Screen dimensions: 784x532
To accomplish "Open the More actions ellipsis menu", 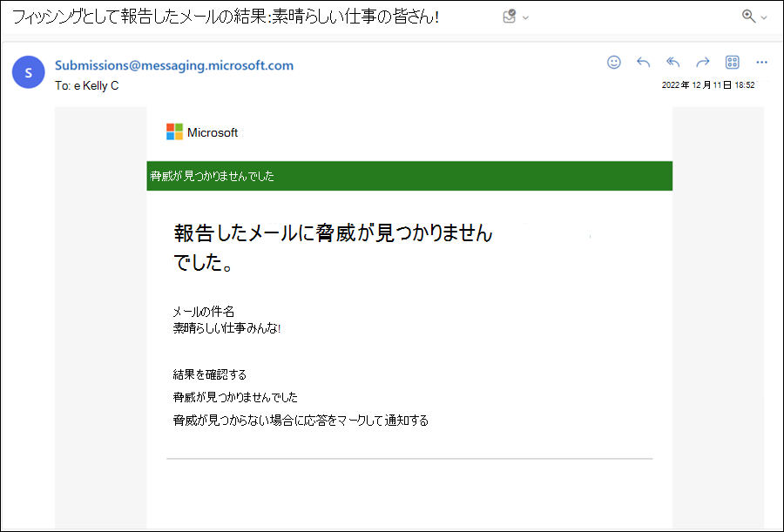I will [761, 62].
